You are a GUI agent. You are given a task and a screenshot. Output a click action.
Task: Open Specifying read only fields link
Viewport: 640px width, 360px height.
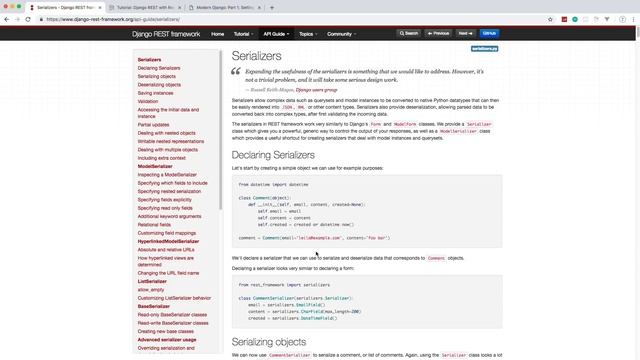165,208
